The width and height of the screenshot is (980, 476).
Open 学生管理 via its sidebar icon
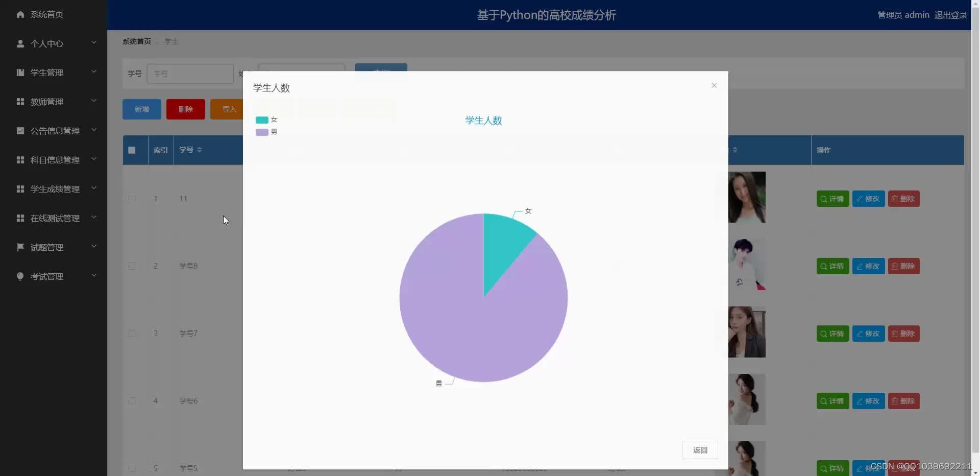pos(20,73)
